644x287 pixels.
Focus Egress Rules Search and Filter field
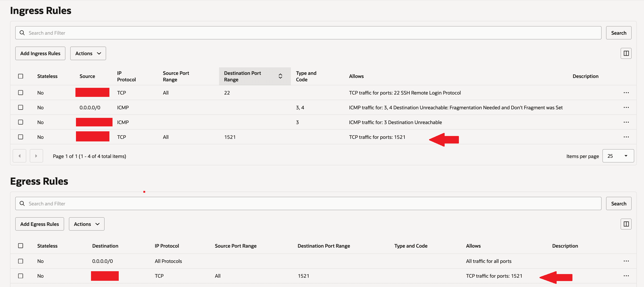pyautogui.click(x=308, y=204)
